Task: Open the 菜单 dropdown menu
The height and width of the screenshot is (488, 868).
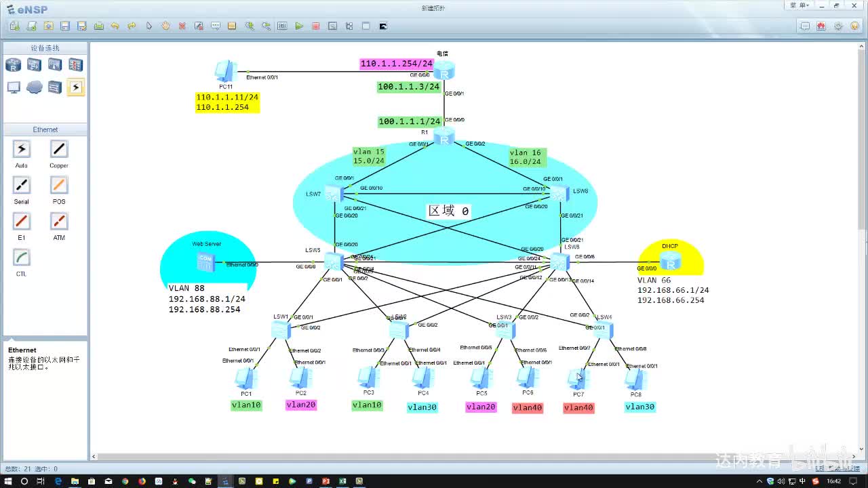Action: click(800, 5)
